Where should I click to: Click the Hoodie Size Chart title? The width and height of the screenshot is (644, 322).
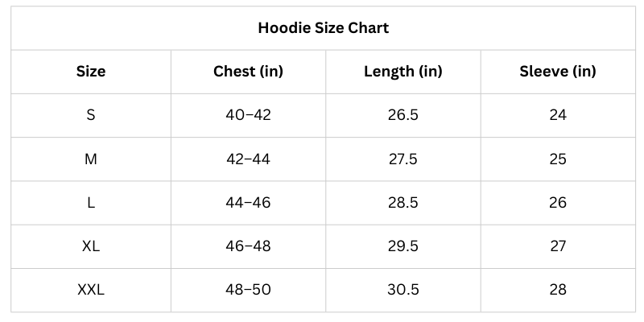pyautogui.click(x=323, y=28)
